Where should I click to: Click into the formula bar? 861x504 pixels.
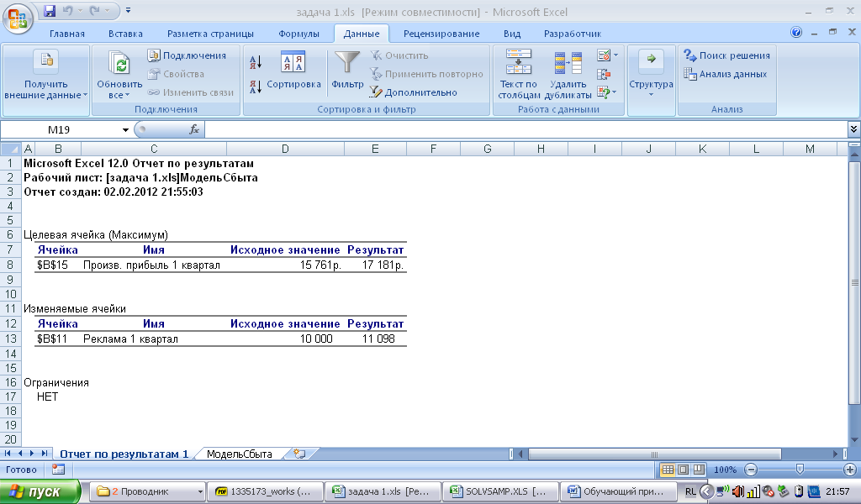pos(526,130)
